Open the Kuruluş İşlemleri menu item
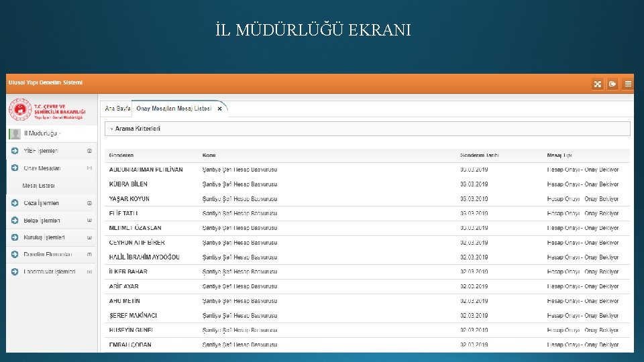The height and width of the screenshot is (362, 644). click(44, 237)
